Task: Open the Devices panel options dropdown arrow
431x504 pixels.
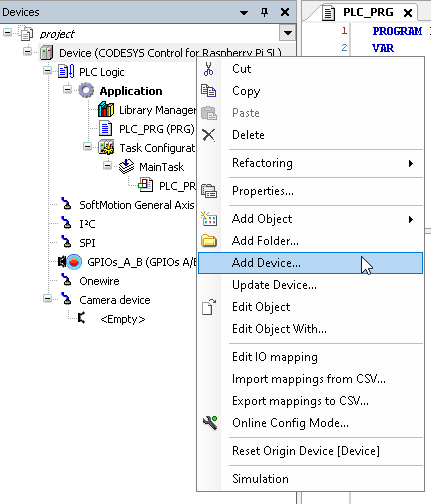Action: 244,13
